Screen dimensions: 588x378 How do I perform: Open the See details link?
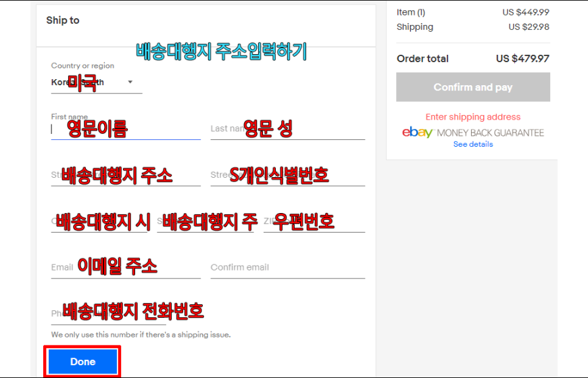tap(473, 144)
